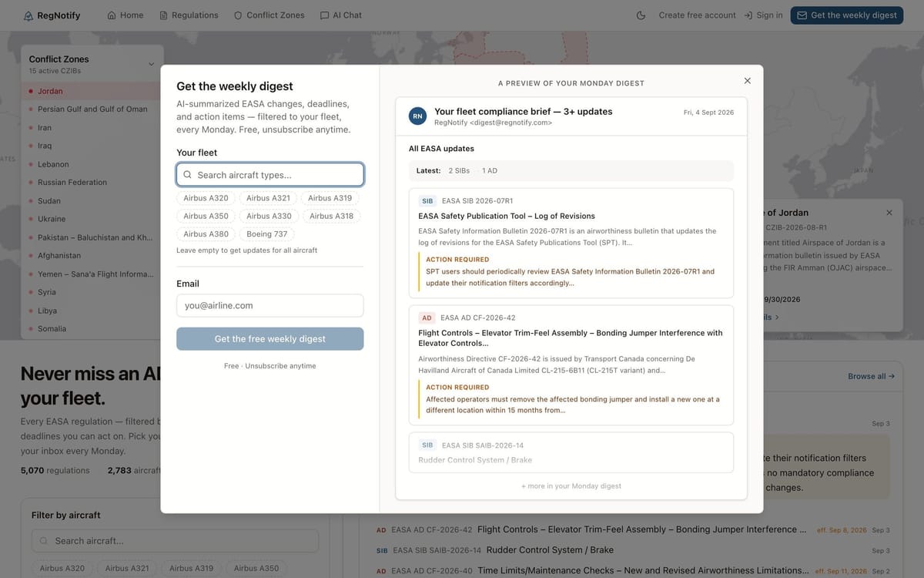Select Airbus A350 chip in dialog
924x578 pixels.
point(206,217)
